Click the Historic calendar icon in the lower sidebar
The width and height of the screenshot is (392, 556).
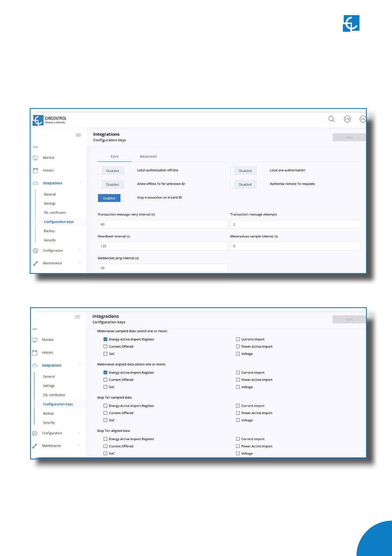35,353
